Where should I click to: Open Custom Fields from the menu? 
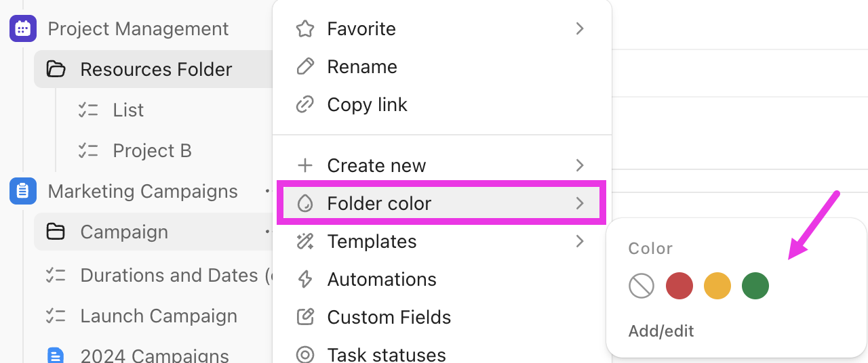pos(389,317)
